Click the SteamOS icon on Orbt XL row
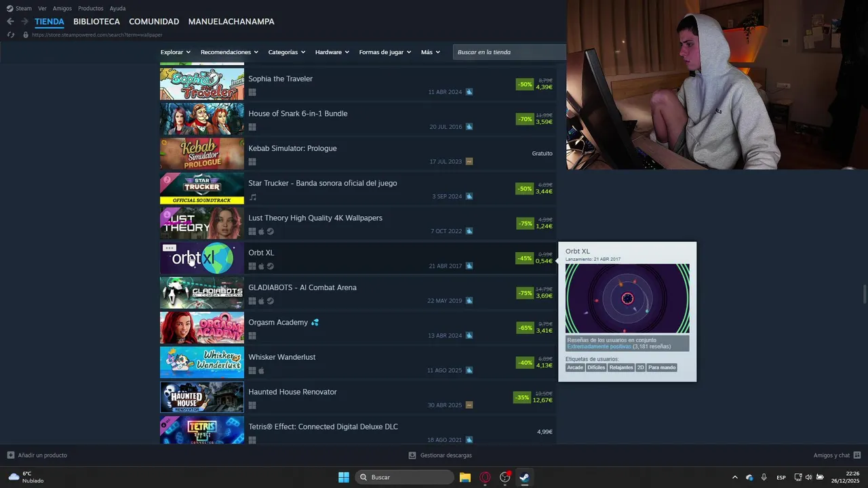The width and height of the screenshot is (868, 488). point(270,266)
